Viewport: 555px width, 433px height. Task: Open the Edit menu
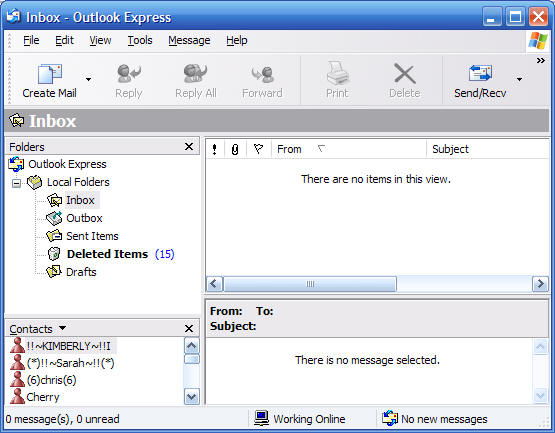pos(64,40)
